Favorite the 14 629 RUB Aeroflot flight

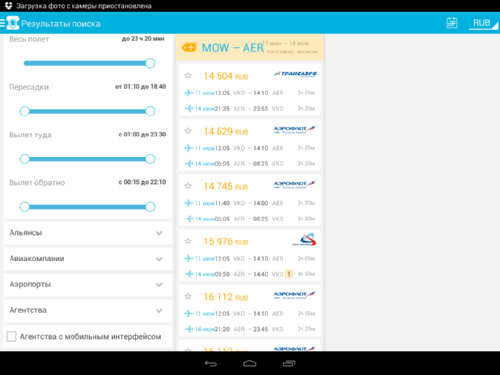point(188,131)
